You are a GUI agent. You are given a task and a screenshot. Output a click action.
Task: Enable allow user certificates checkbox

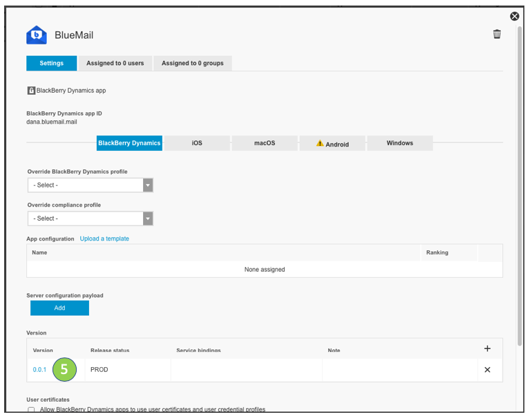coord(31,410)
